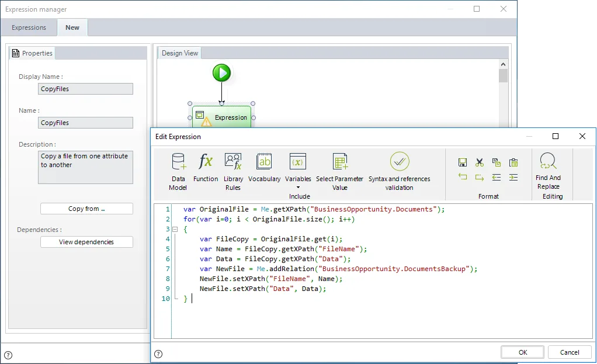Maximize the Expression manager window
Screen dimensions: 597x364
[x=477, y=9]
